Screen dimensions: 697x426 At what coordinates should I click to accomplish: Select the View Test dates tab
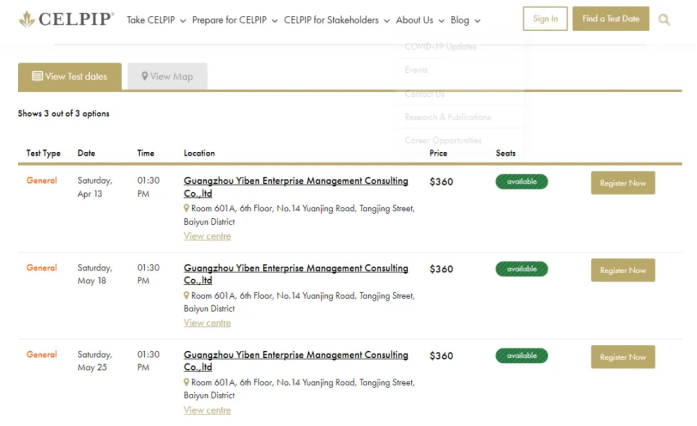click(70, 76)
